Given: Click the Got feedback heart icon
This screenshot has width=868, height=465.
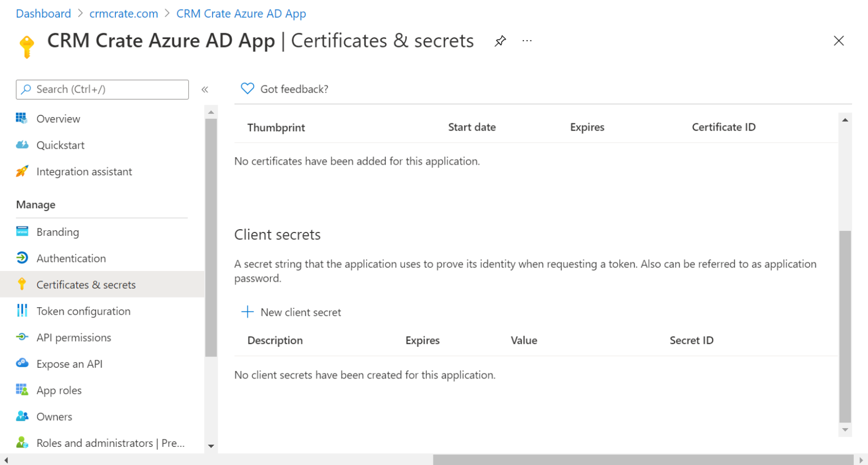Looking at the screenshot, I should (x=247, y=88).
